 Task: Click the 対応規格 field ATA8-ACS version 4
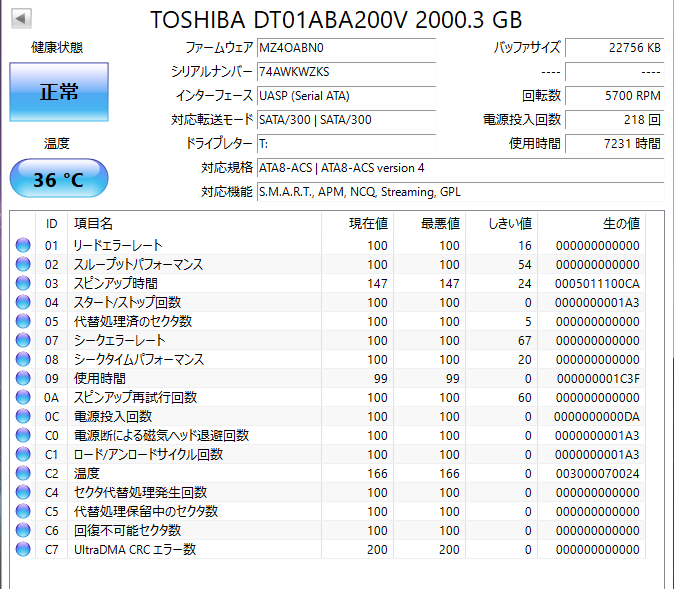[460, 168]
